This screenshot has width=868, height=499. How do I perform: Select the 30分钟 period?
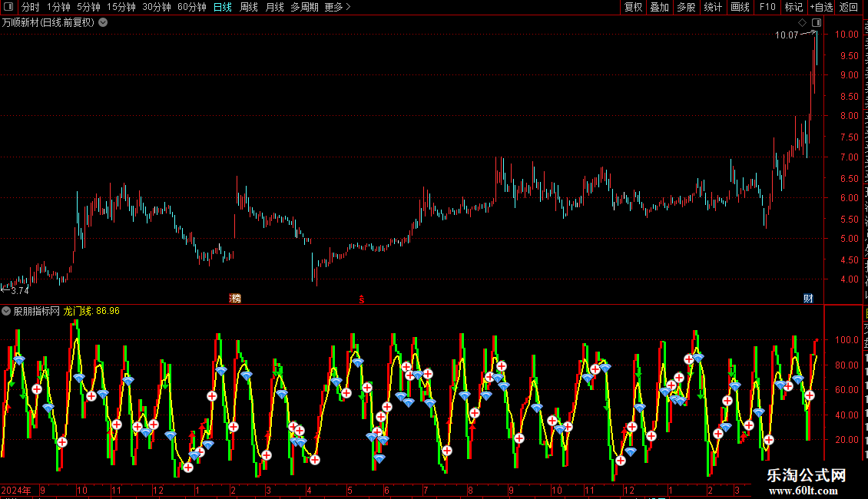point(157,7)
